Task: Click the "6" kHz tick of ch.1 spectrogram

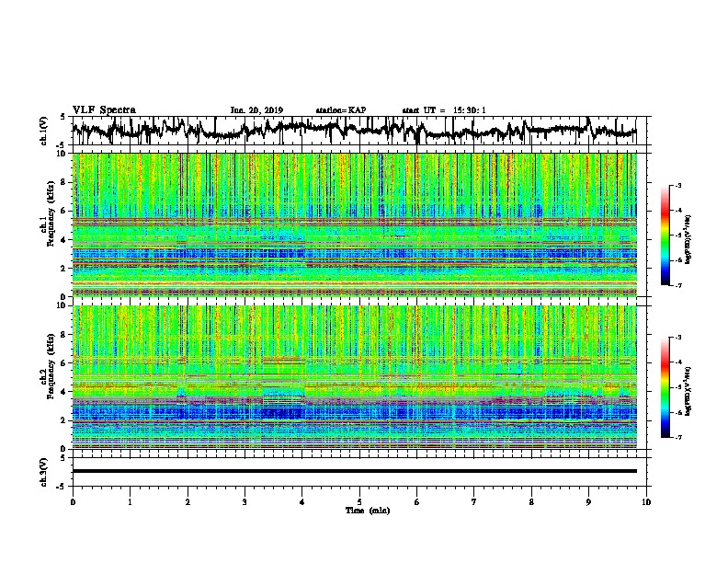Action: (x=63, y=212)
